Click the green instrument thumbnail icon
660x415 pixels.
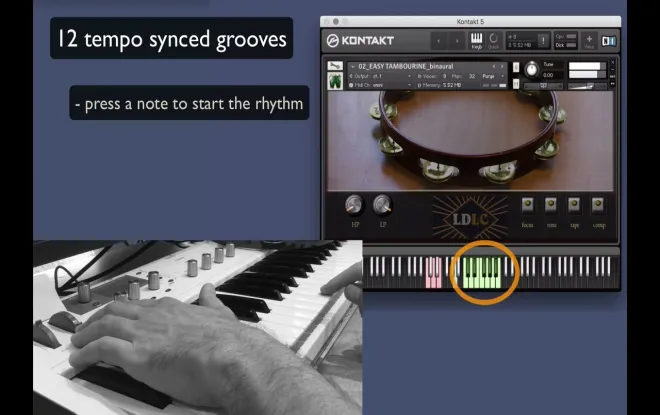tap(335, 81)
